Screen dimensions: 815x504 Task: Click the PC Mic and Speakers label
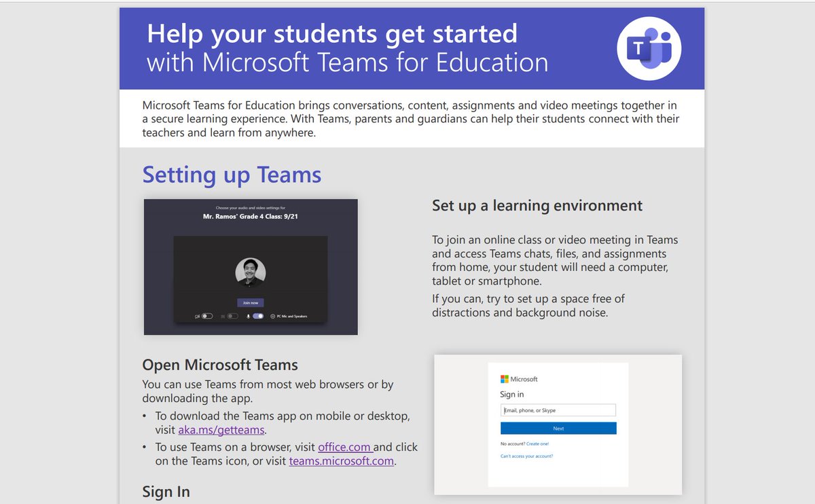[292, 317]
